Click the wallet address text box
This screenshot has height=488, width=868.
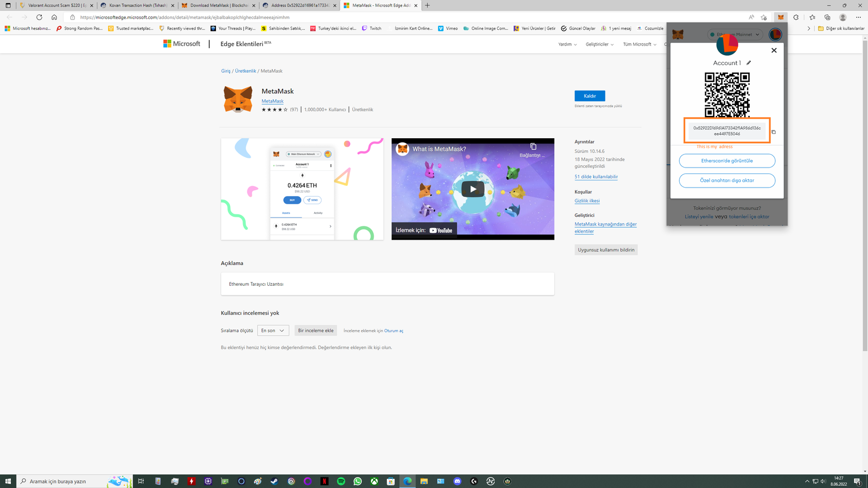point(727,131)
